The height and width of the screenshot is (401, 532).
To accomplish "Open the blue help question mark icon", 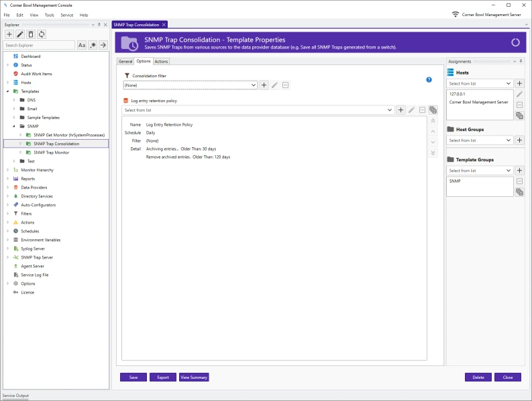I will pos(429,80).
